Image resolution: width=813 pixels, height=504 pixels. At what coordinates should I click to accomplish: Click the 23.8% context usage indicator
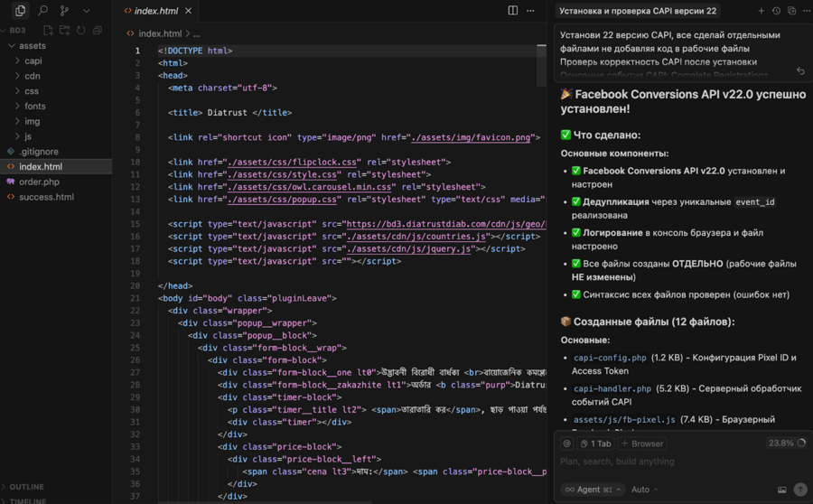[786, 443]
